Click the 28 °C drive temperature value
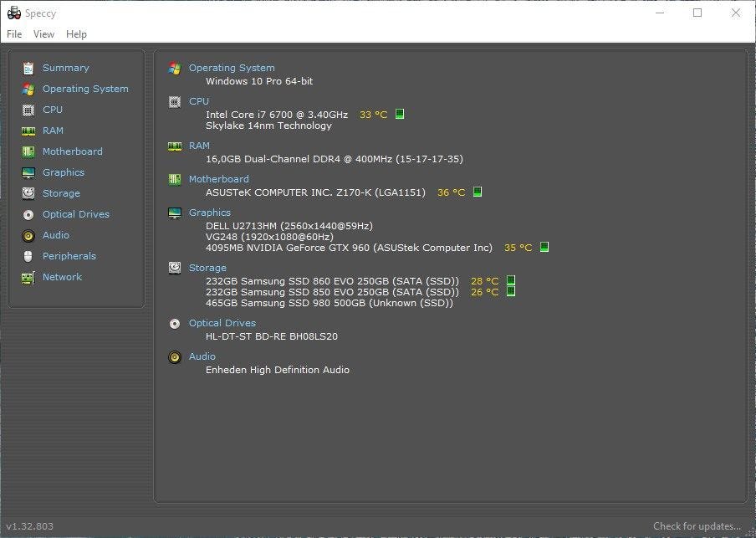 (484, 281)
